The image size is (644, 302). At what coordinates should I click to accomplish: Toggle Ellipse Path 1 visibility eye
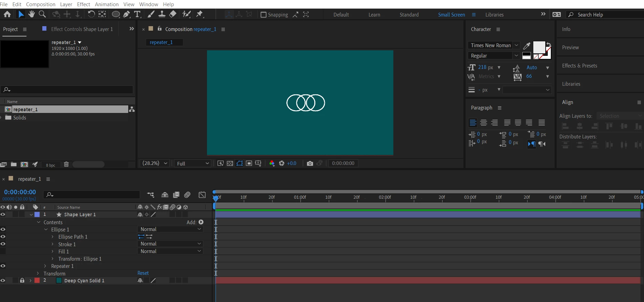(3, 237)
